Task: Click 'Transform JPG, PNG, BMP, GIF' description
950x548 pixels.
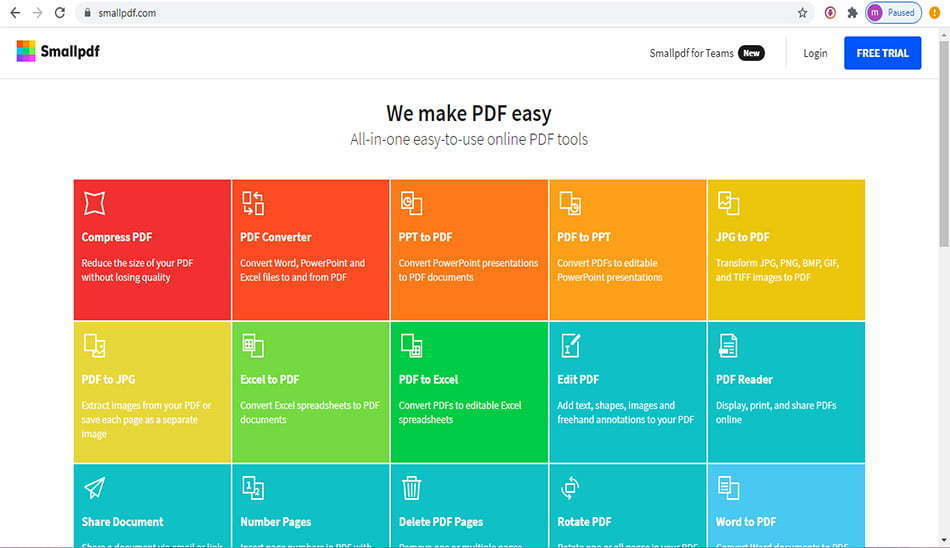Action: tap(777, 270)
